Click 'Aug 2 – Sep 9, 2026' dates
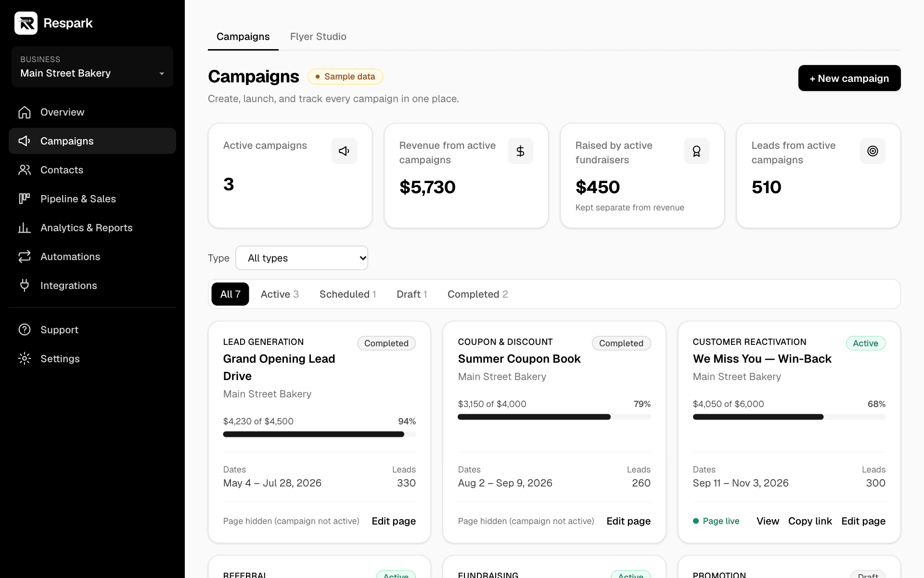 [x=505, y=483]
